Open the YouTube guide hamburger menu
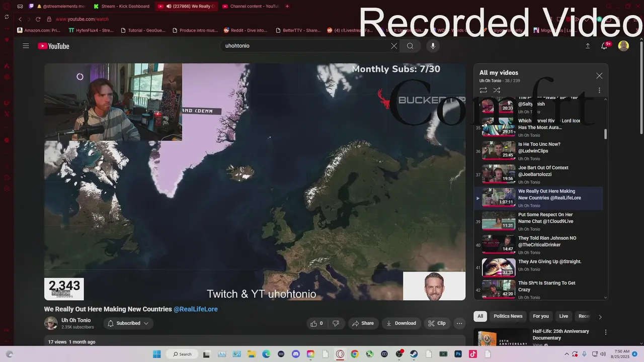The image size is (644, 362). click(26, 46)
